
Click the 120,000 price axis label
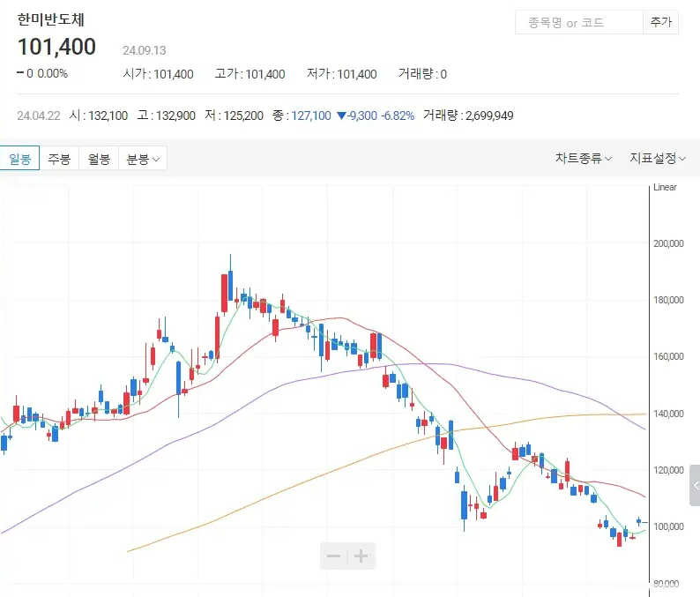pos(668,470)
